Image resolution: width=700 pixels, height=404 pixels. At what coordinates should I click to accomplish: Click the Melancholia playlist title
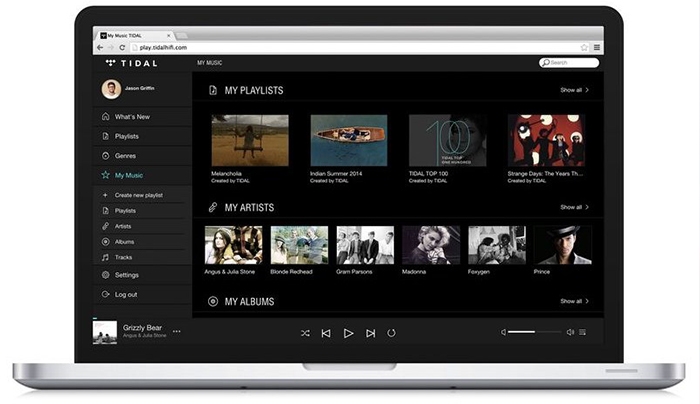click(226, 174)
